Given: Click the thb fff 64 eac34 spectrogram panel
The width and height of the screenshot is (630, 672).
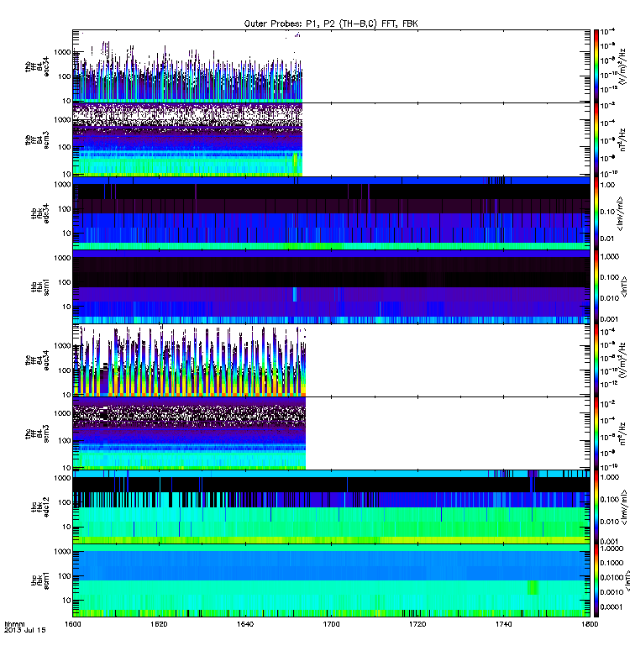Looking at the screenshot, I should point(331,66).
